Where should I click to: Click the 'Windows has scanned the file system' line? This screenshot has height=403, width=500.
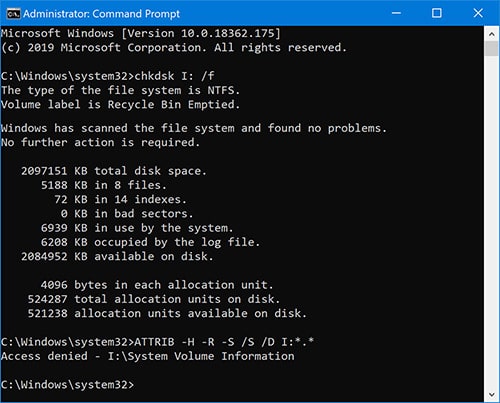[194, 128]
